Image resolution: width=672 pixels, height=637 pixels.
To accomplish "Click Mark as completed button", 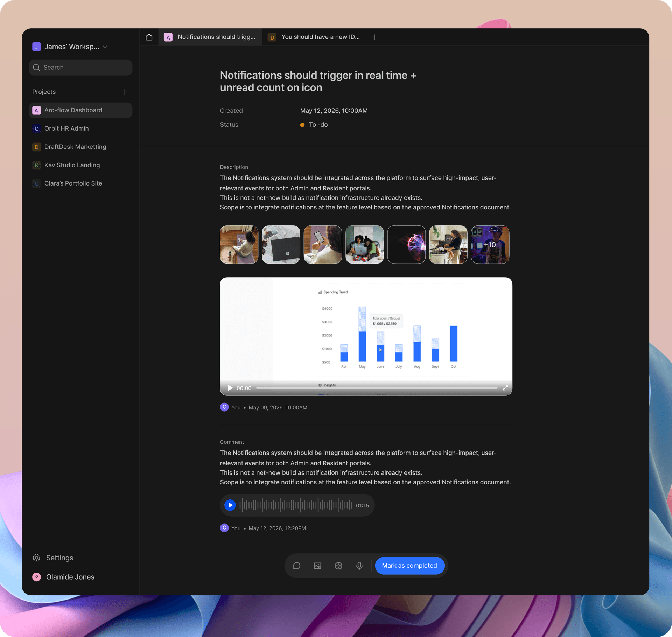I will click(409, 566).
